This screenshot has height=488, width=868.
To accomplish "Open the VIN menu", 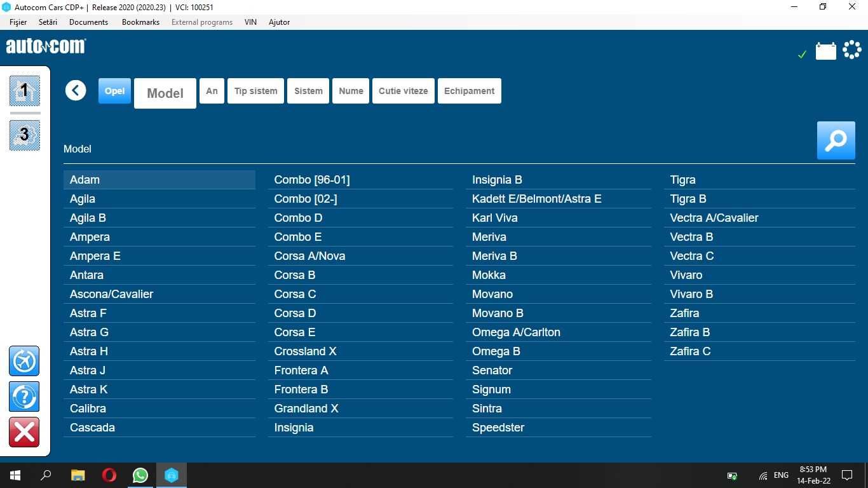I will click(x=250, y=22).
